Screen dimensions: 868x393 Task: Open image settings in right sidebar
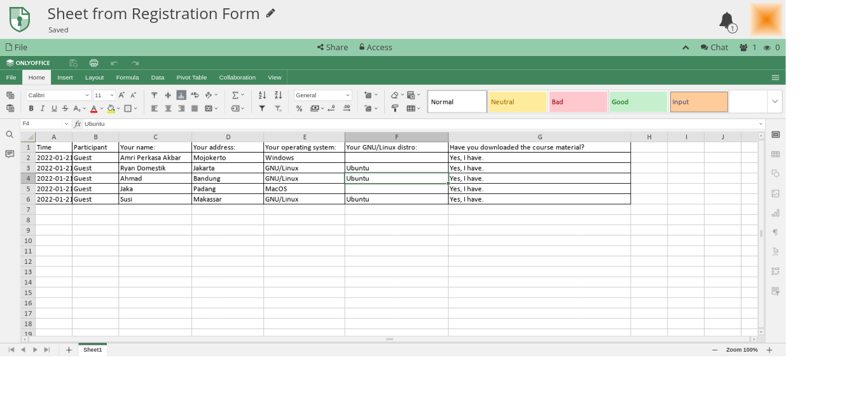(775, 193)
